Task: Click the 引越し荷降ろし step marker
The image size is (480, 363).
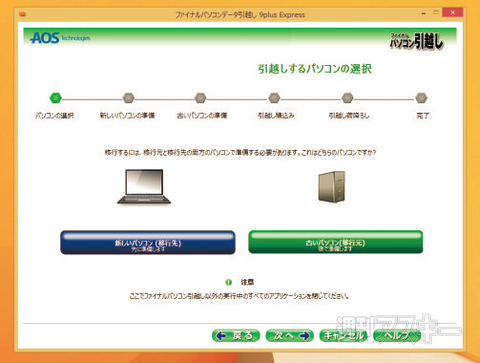Action: point(348,98)
